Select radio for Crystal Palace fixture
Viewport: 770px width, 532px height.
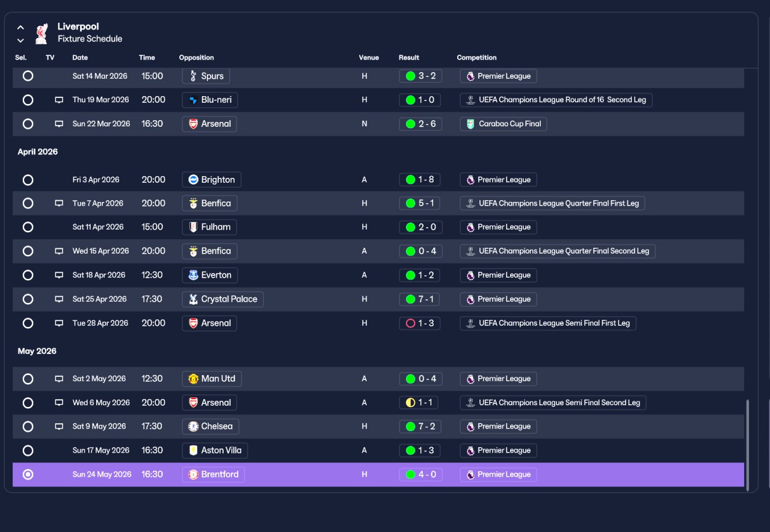click(28, 299)
